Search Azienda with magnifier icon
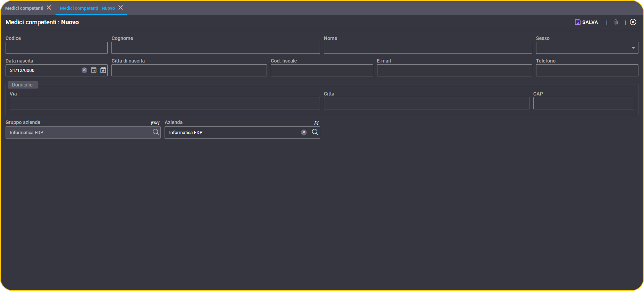Screen dimensions: 644x291 coord(315,132)
